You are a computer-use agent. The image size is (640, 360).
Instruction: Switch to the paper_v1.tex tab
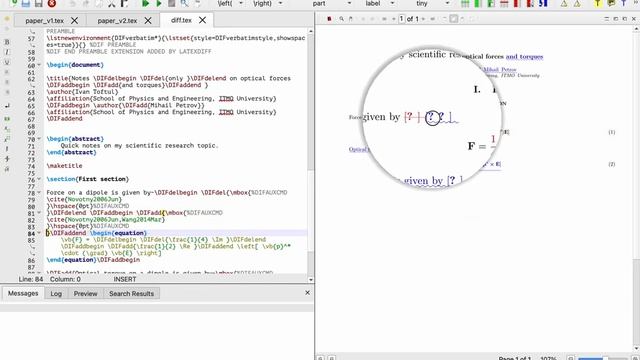pos(44,20)
